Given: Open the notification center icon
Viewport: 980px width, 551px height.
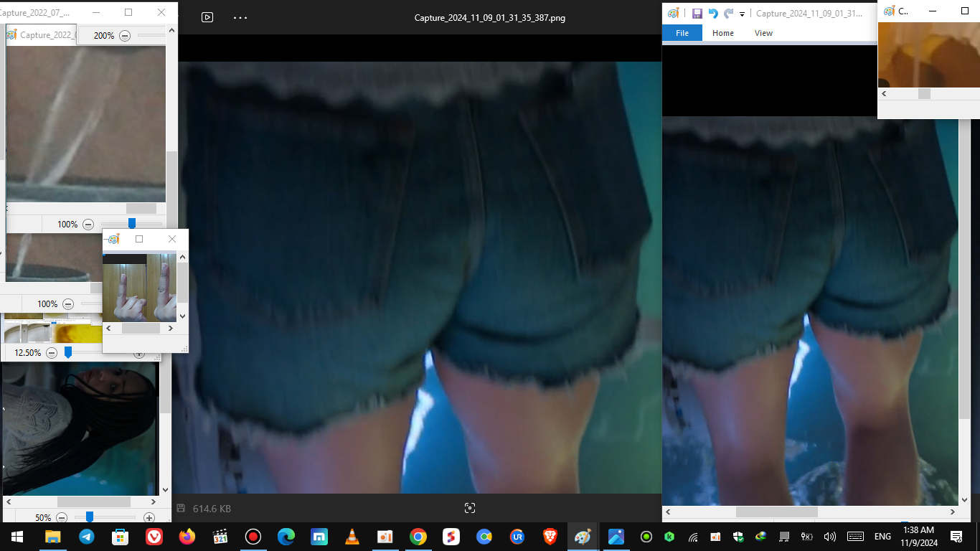Looking at the screenshot, I should pyautogui.click(x=956, y=537).
